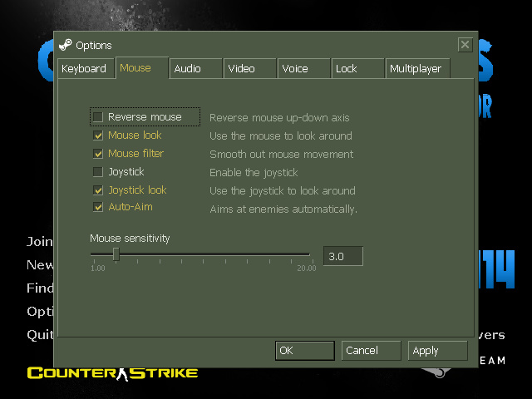The width and height of the screenshot is (532, 399).
Task: Uncheck the Mouse look checkbox
Action: [98, 135]
